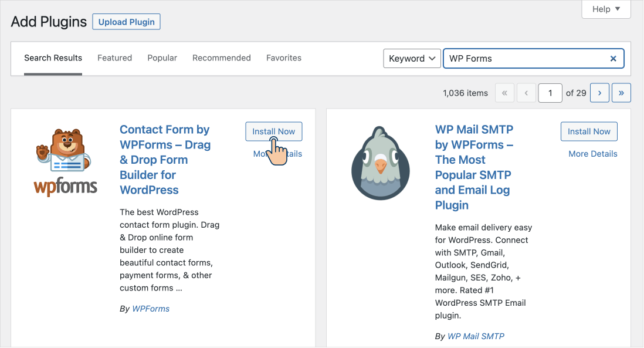Image resolution: width=644 pixels, height=348 pixels.
Task: Clear the search field with the X icon
Action: pyautogui.click(x=613, y=58)
